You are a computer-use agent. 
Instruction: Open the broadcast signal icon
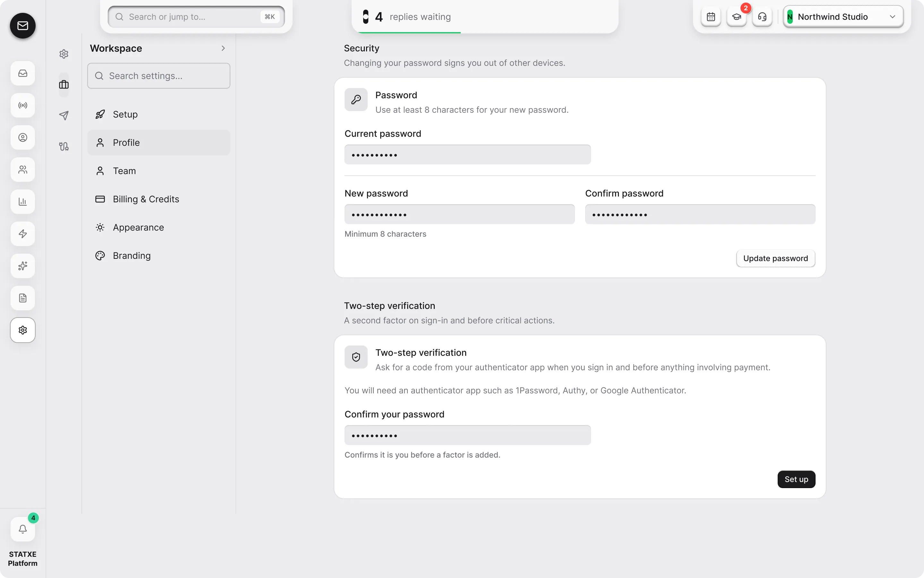22,105
